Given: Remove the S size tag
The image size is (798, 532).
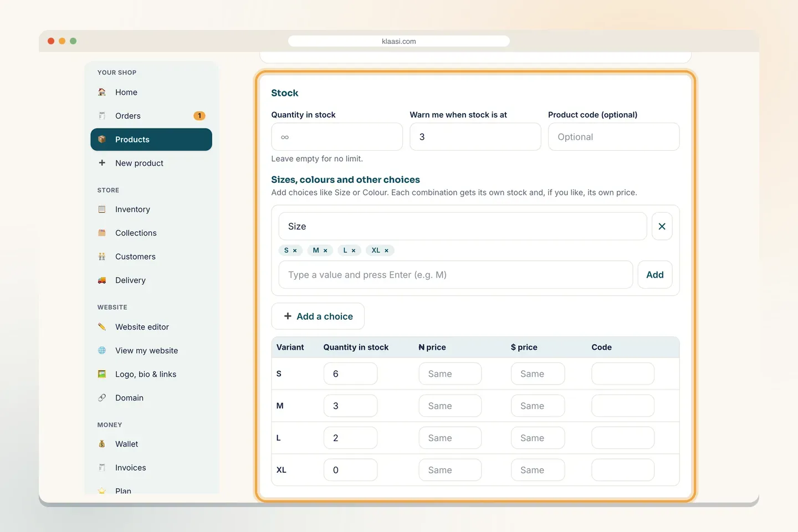Looking at the screenshot, I should 295,250.
